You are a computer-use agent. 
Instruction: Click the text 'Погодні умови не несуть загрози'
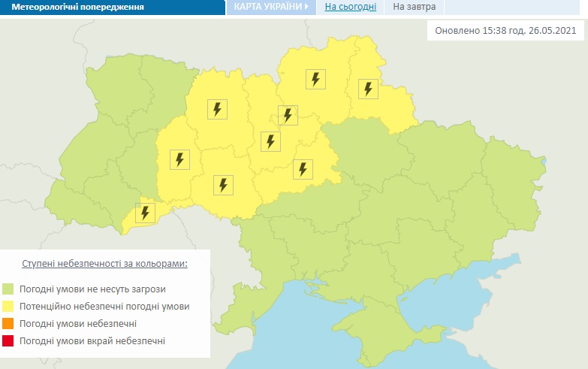pyautogui.click(x=92, y=289)
